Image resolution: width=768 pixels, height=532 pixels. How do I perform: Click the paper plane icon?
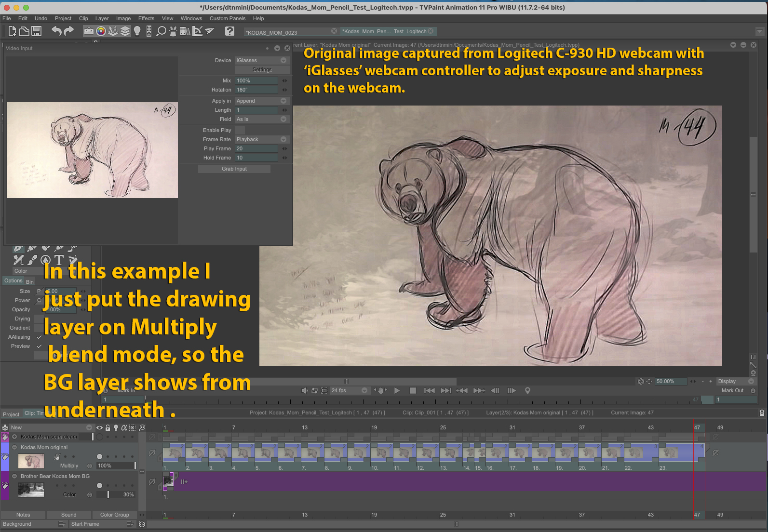[x=209, y=31]
